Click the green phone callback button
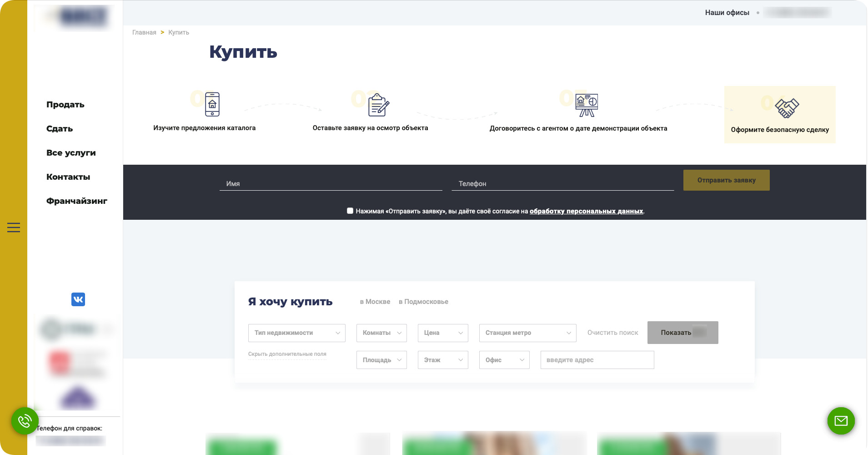The width and height of the screenshot is (868, 455). click(x=25, y=421)
